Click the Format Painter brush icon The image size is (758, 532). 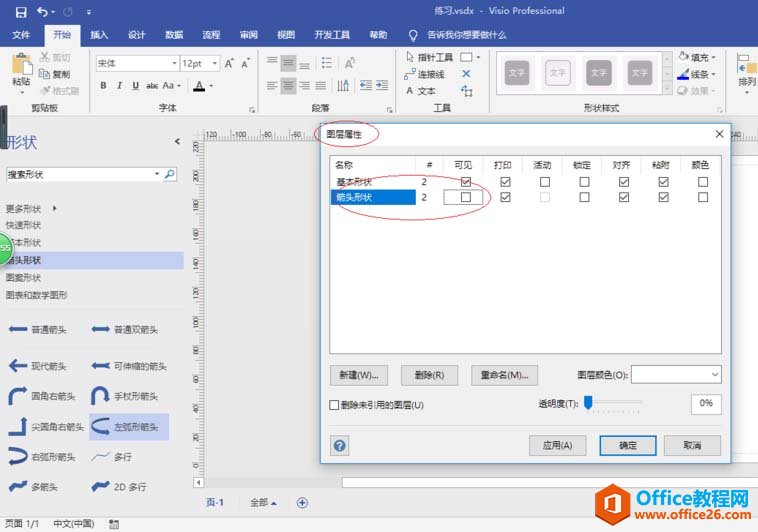pos(45,90)
